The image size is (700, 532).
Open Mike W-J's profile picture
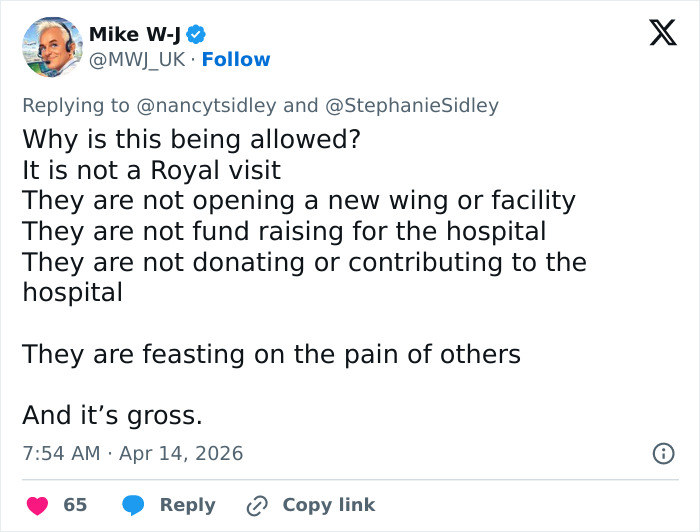click(x=51, y=47)
